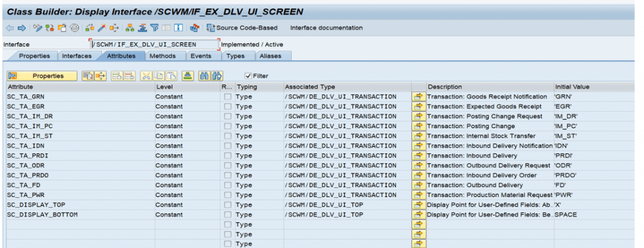Check Read-Only box for SC_TA_GRN row
This screenshot has height=248, width=644.
coord(228,97)
